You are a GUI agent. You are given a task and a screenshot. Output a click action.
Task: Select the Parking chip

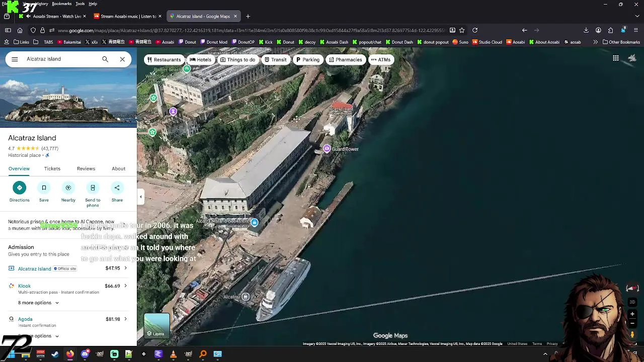click(x=307, y=60)
